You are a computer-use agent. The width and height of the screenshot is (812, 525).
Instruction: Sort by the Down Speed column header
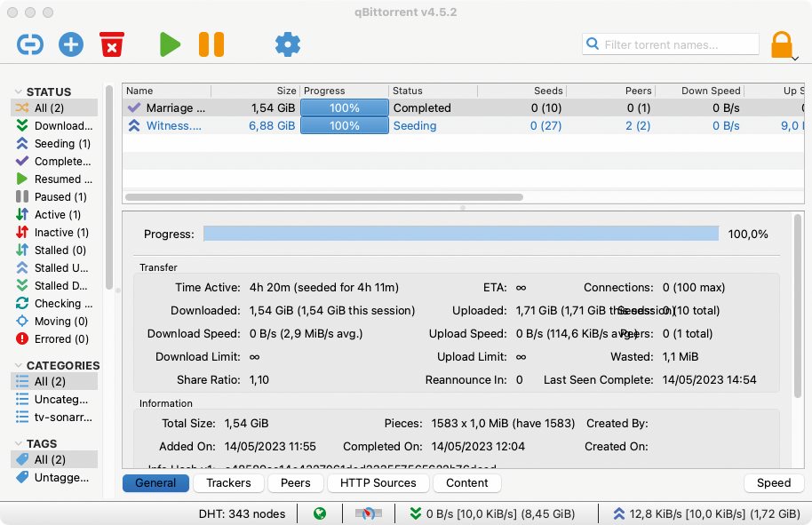700,91
